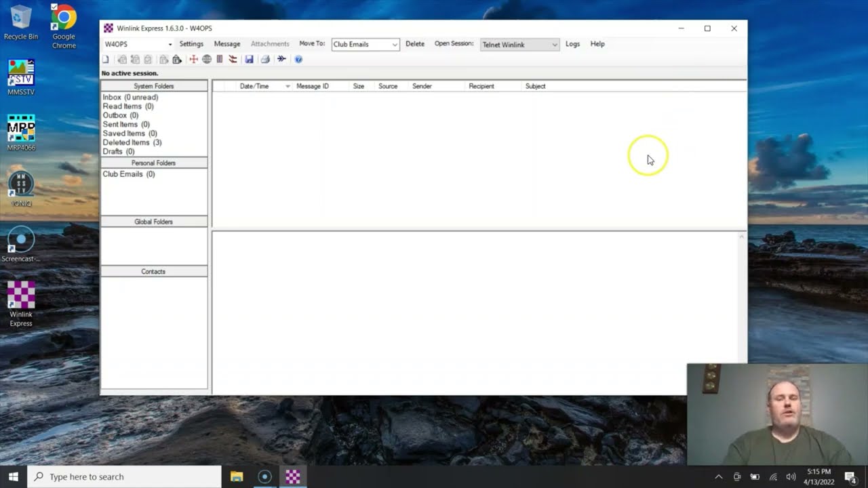Select the Drafts folder
868x488 pixels.
coord(119,152)
